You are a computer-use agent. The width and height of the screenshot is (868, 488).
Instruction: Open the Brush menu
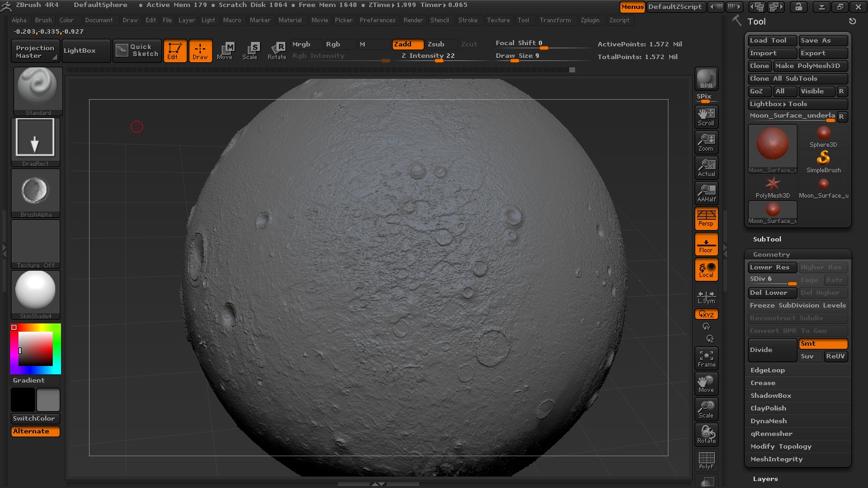(x=43, y=20)
